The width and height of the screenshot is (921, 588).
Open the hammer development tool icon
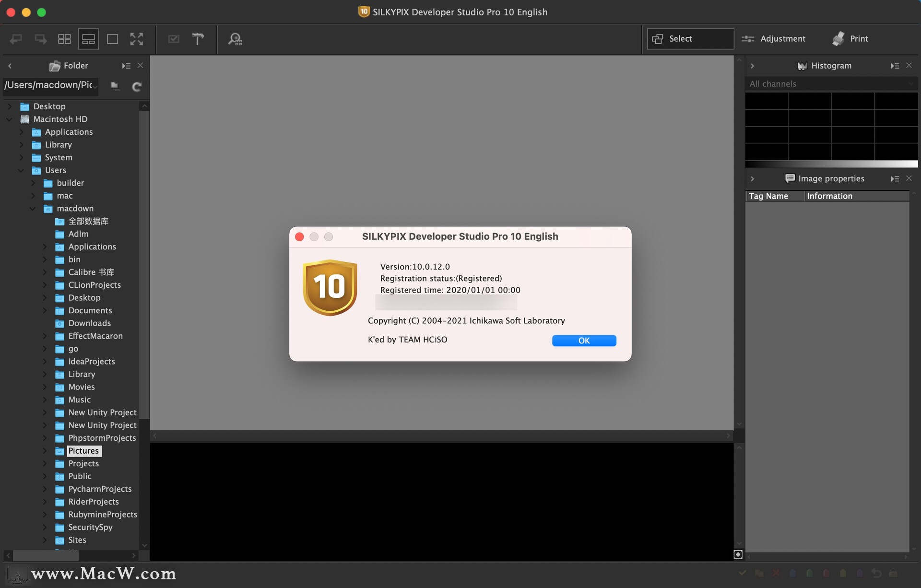click(x=198, y=39)
